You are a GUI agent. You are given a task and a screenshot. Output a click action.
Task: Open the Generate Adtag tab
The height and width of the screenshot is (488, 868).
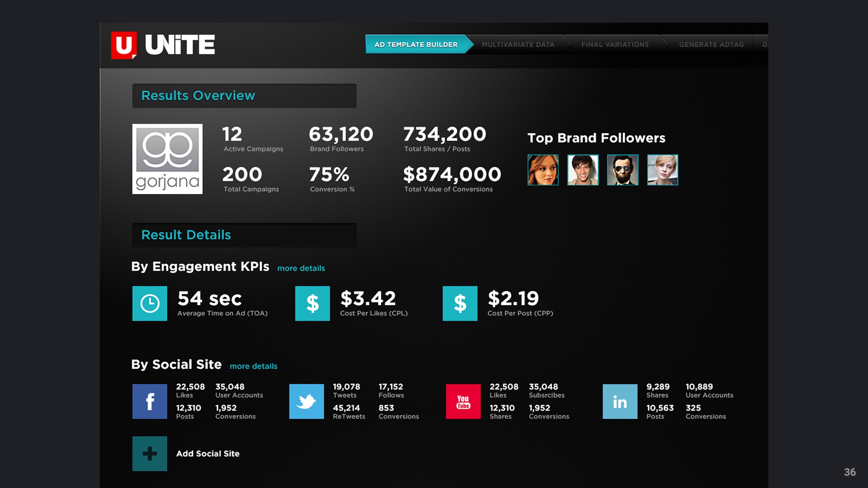point(711,44)
